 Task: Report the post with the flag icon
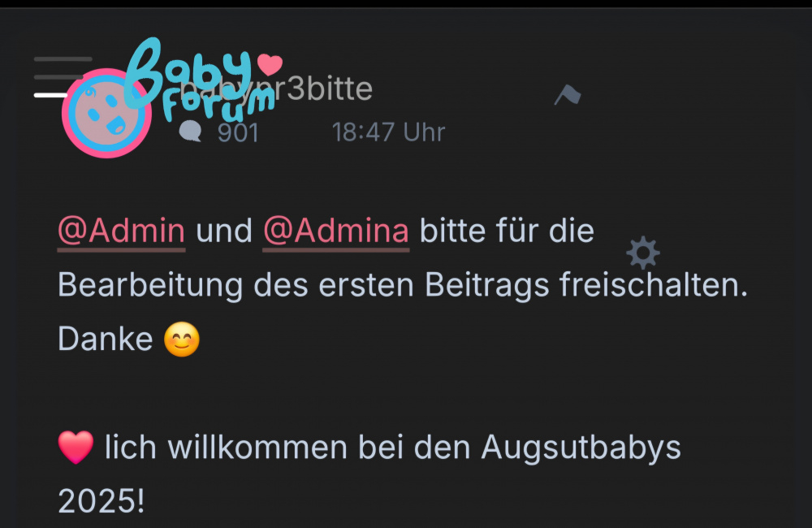tap(568, 95)
